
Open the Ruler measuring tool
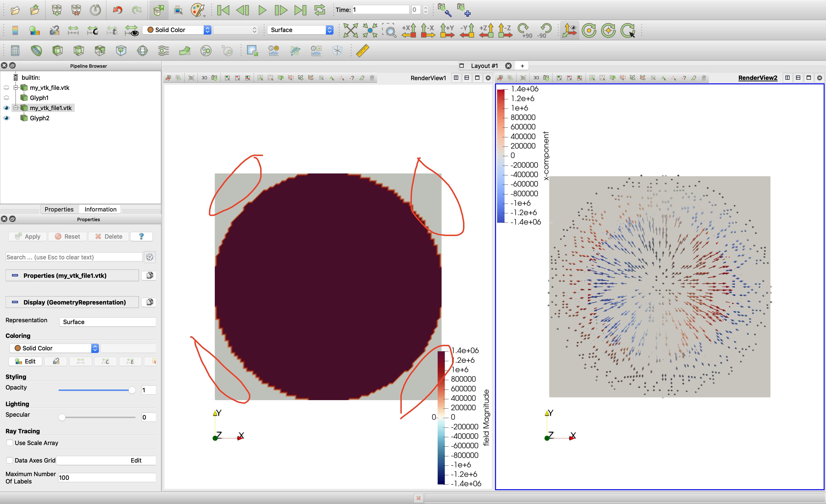[362, 51]
